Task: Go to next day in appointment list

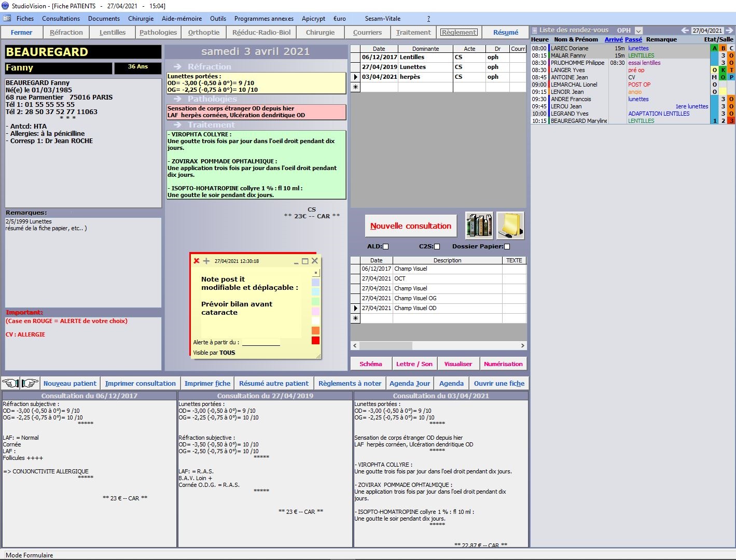Action: 730,31
